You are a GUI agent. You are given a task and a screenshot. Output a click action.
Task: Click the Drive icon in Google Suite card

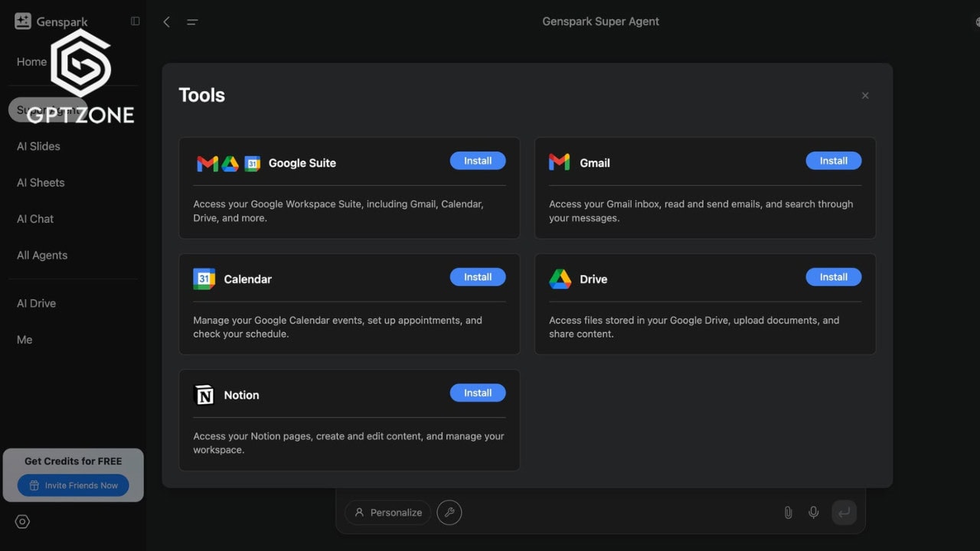click(230, 163)
